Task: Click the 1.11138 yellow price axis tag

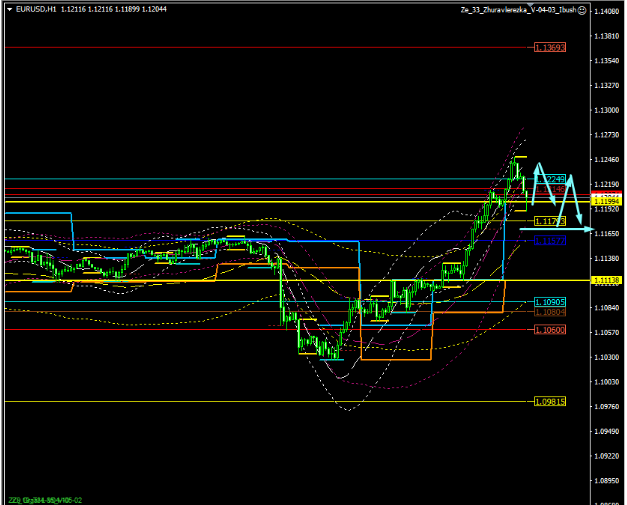Action: click(608, 281)
